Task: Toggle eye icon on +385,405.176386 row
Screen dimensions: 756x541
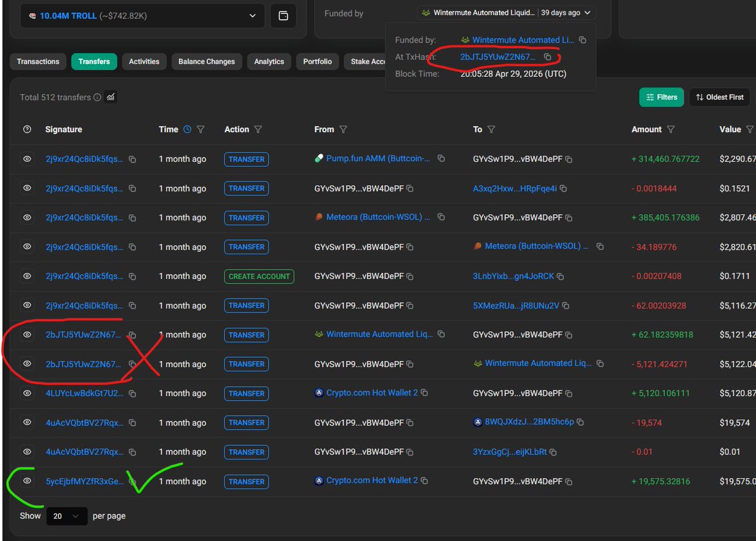Action: point(27,217)
